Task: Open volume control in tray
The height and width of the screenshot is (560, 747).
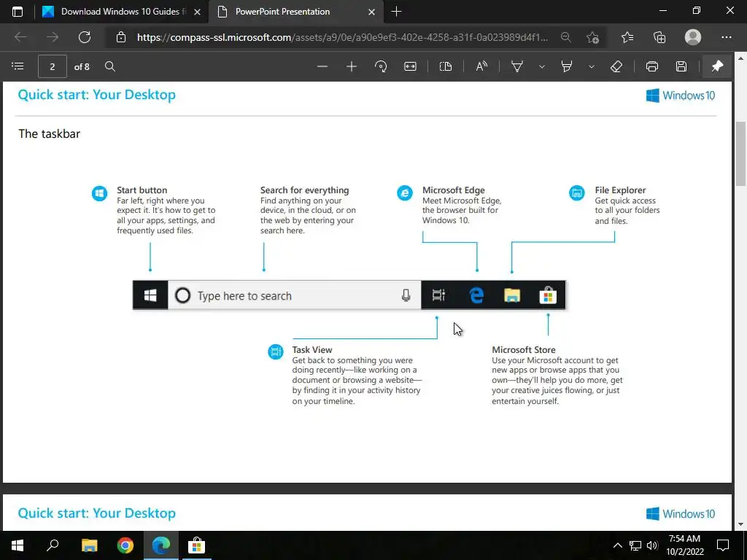Action: tap(652, 545)
